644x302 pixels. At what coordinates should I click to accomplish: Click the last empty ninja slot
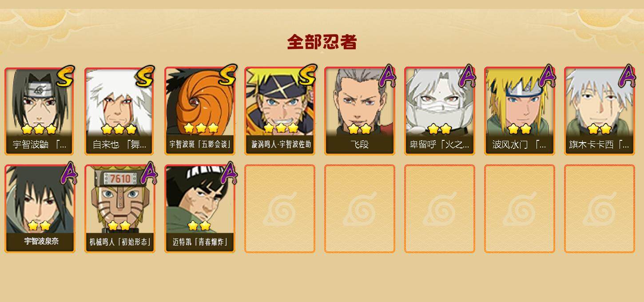pyautogui.click(x=600, y=209)
